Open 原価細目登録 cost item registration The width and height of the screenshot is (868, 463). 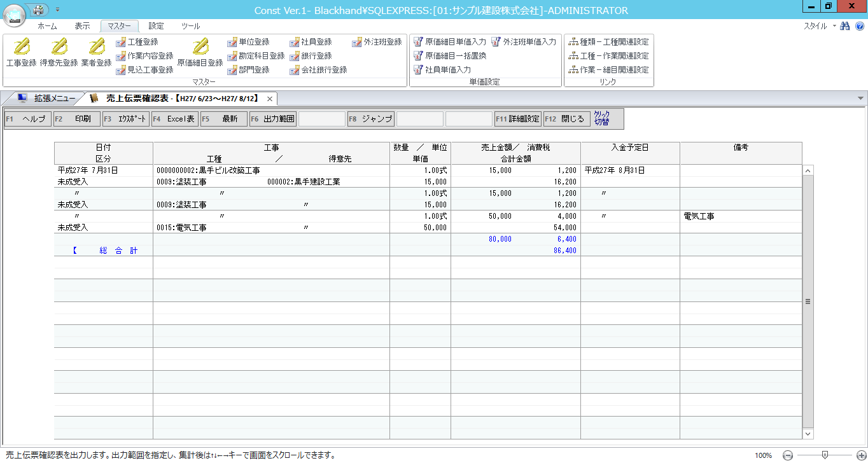(200, 52)
